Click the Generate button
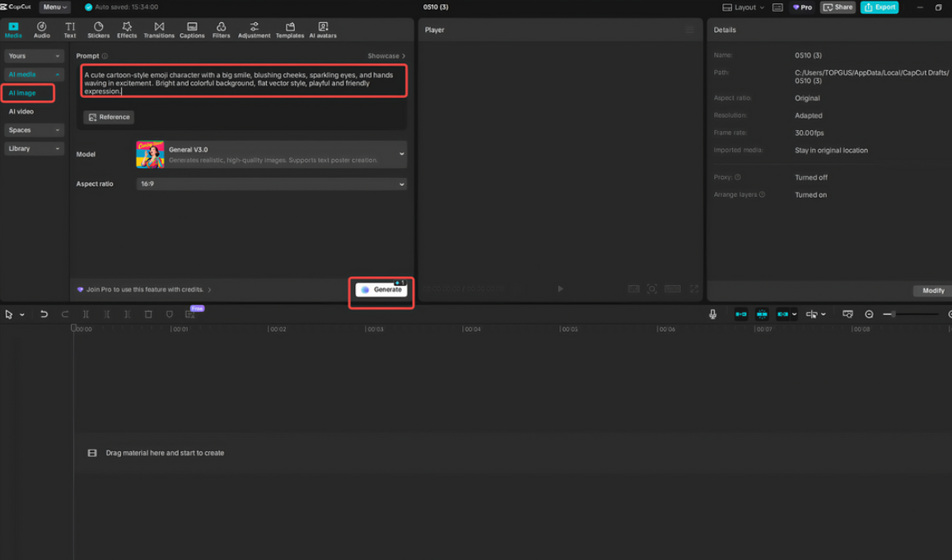 click(380, 290)
